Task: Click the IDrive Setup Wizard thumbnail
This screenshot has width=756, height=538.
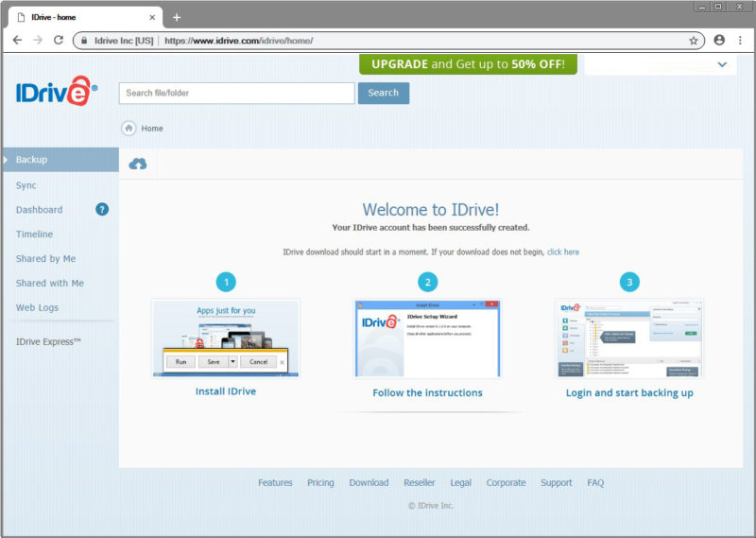Action: point(428,338)
